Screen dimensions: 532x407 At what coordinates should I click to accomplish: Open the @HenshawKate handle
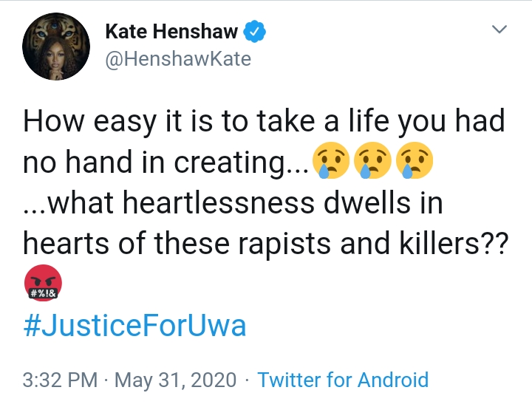178,58
